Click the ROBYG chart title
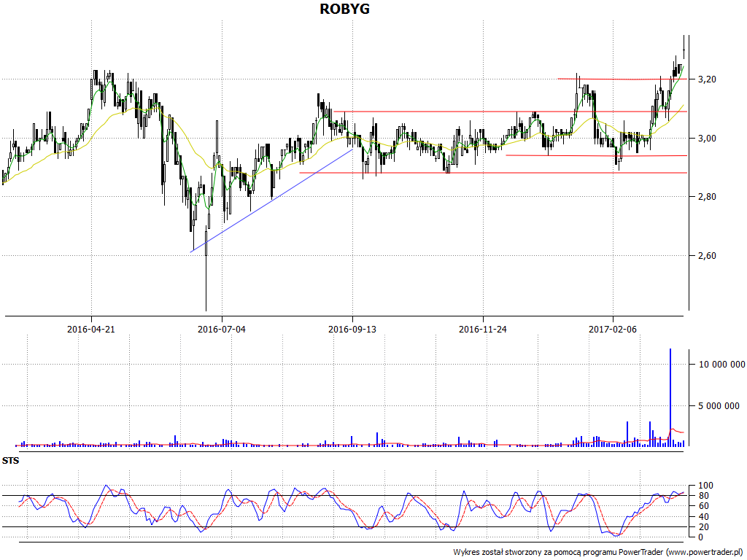 pyautogui.click(x=344, y=9)
